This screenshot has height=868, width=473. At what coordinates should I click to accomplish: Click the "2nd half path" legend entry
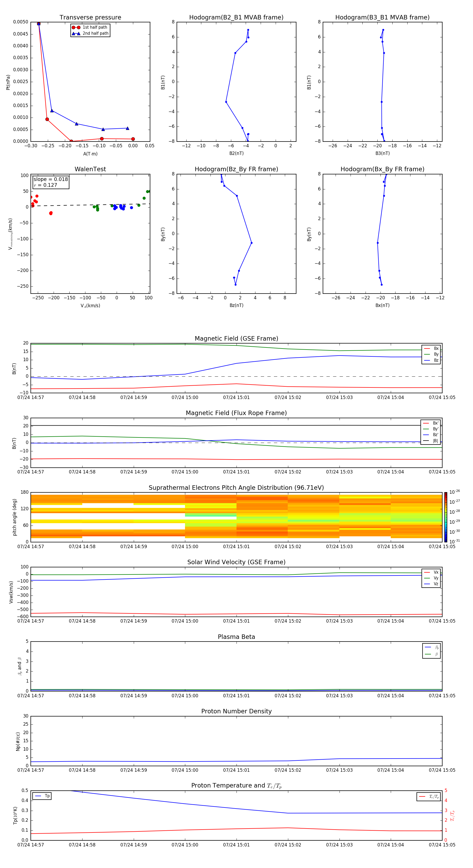[90, 33]
